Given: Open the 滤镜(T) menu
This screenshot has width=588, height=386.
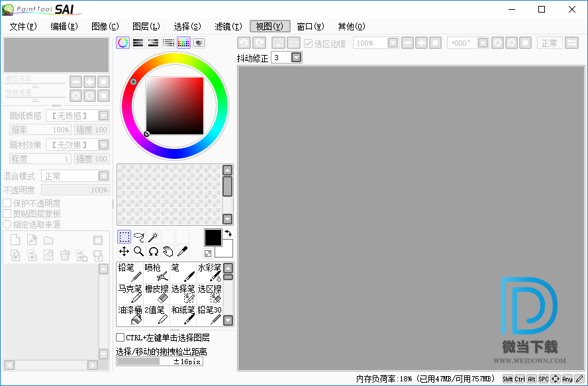Looking at the screenshot, I should 228,26.
